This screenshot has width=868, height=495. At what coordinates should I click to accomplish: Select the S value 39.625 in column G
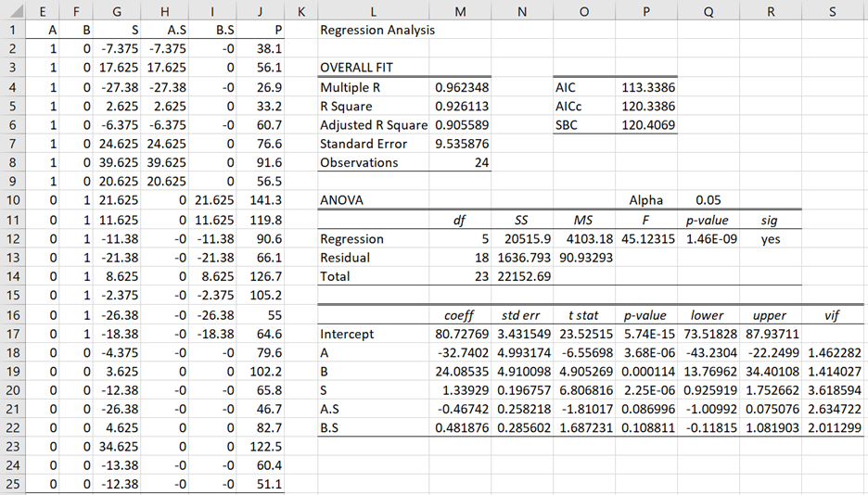click(119, 162)
